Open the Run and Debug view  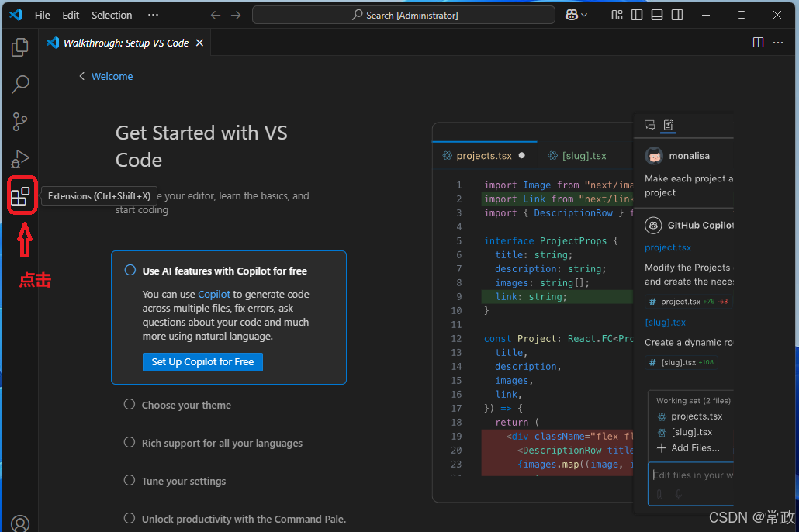click(20, 159)
